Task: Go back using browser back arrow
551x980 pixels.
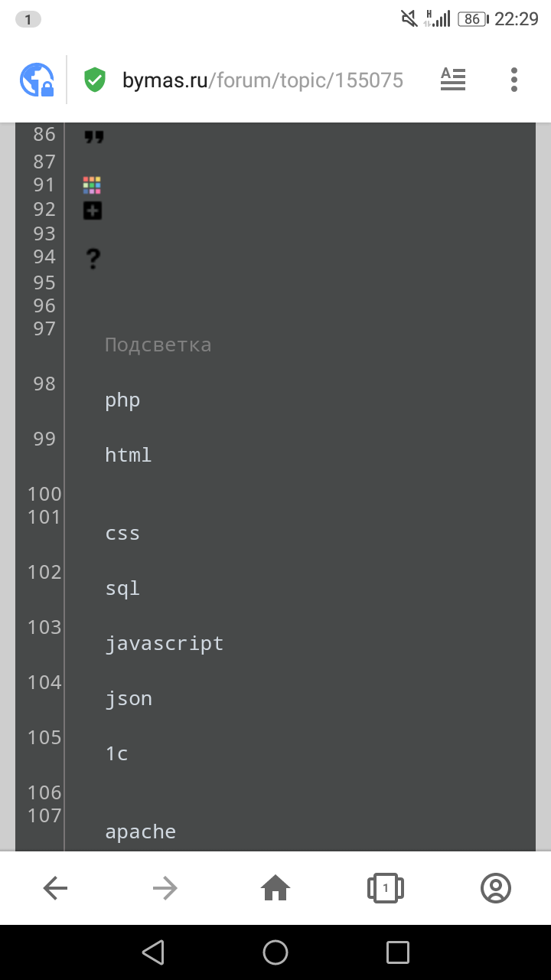Action: coord(55,888)
